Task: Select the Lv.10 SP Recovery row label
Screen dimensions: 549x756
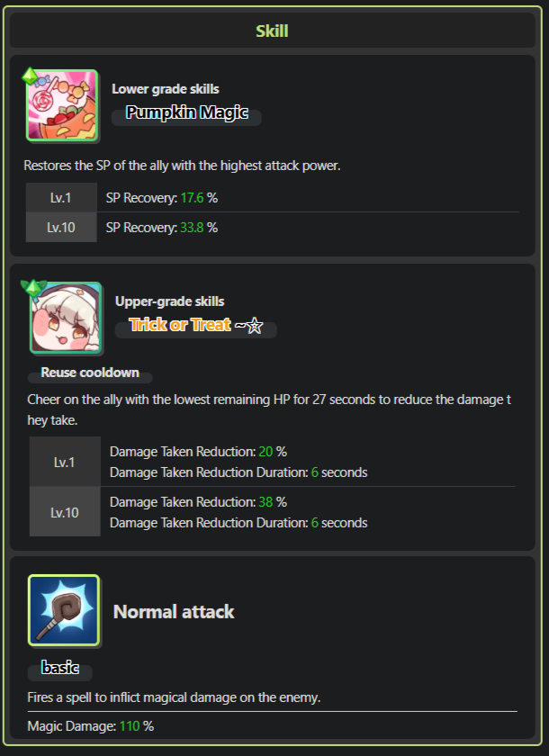Action: tap(61, 227)
